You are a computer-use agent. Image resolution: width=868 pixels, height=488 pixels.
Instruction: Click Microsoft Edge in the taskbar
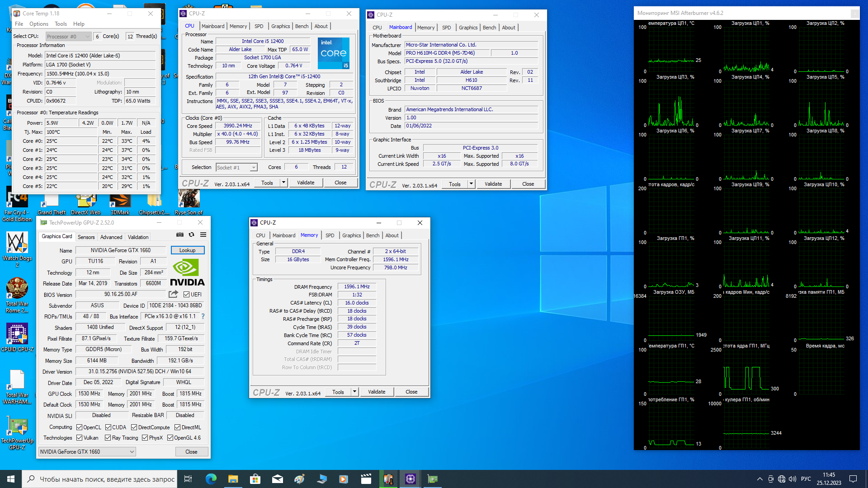[211, 479]
